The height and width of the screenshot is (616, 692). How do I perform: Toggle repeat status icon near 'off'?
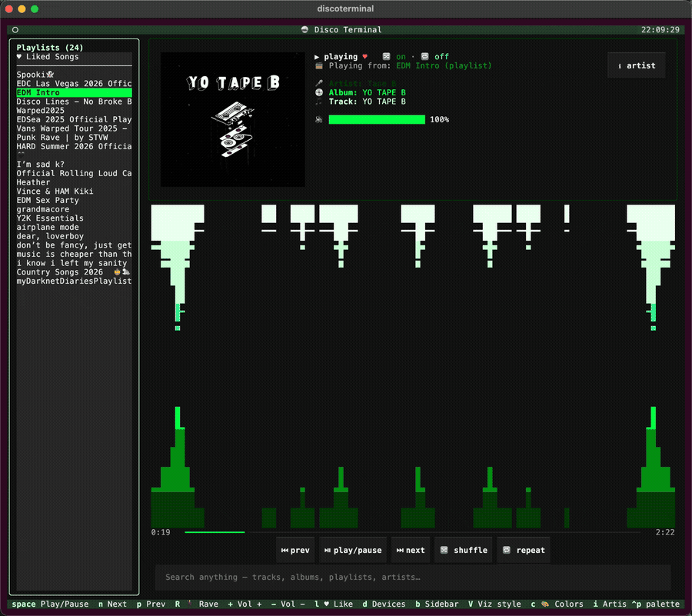tap(424, 56)
